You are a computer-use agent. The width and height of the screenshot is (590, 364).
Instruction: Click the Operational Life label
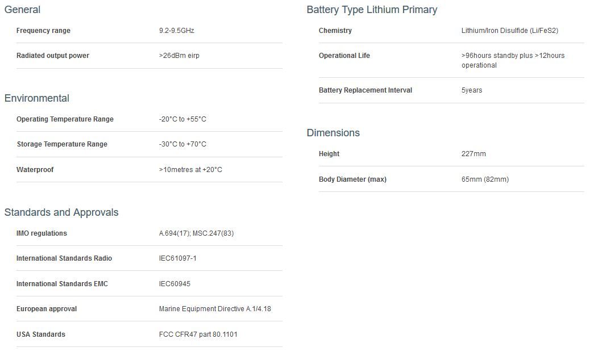pyautogui.click(x=344, y=56)
